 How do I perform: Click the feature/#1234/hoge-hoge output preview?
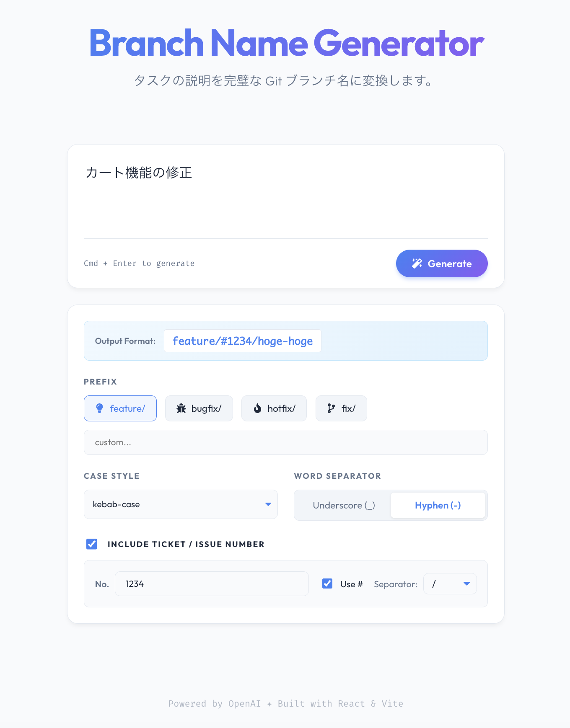[x=243, y=341]
